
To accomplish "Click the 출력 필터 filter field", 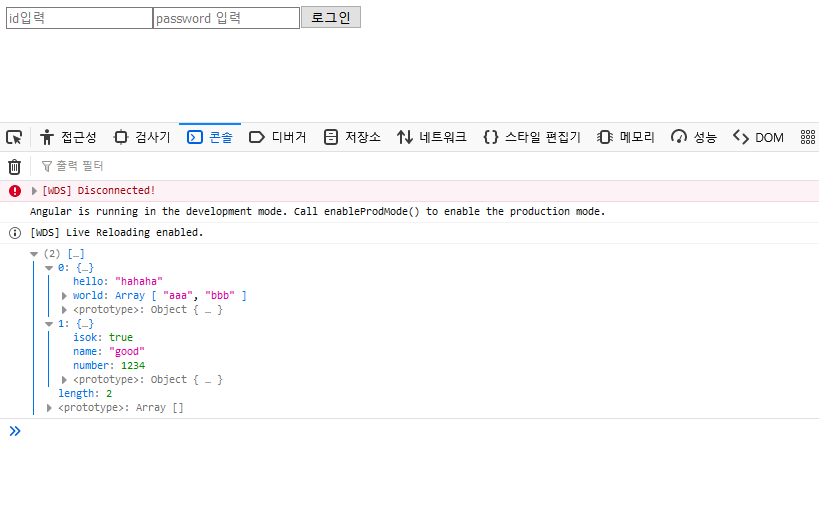I will (80, 166).
